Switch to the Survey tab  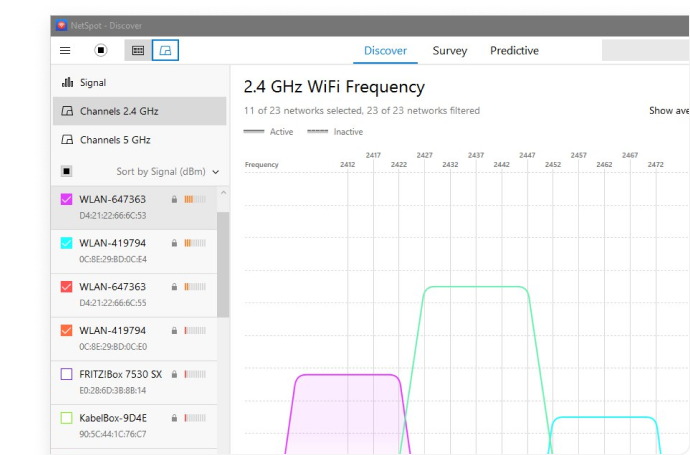coord(449,51)
